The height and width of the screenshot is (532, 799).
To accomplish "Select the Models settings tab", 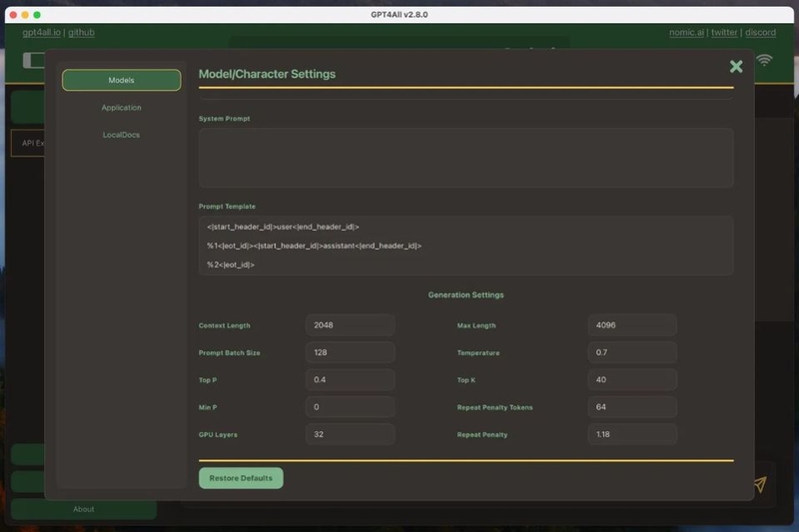I will (121, 80).
